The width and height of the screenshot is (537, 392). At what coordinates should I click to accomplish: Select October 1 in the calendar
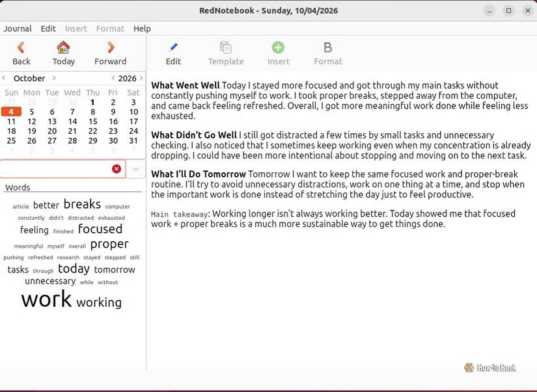tap(92, 102)
